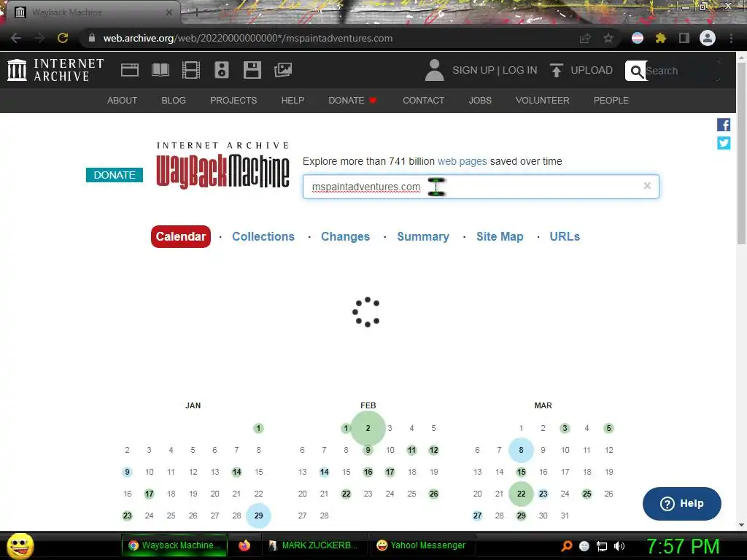This screenshot has width=747, height=560.
Task: Select March 22 capture on calendar
Action: [521, 494]
